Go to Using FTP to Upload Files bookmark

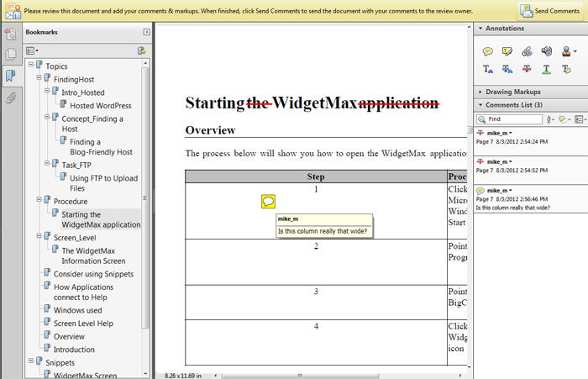[x=103, y=183]
